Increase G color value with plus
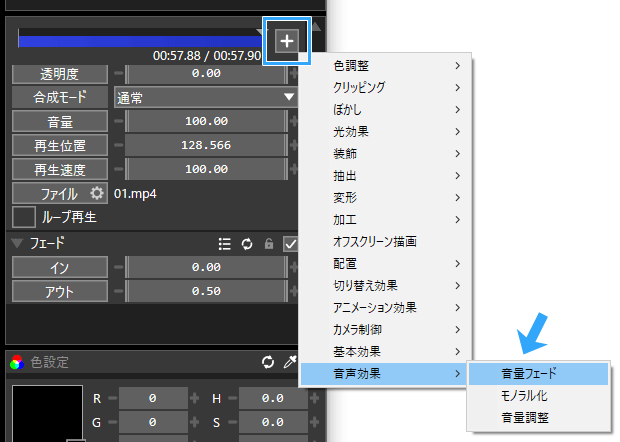Viewport: 620px width, 442px height. pos(194,422)
